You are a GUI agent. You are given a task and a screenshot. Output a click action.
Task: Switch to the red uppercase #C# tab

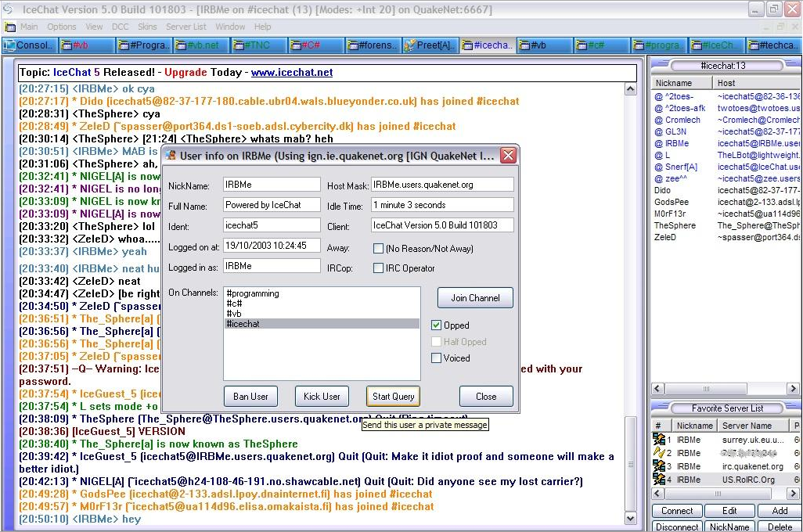316,45
